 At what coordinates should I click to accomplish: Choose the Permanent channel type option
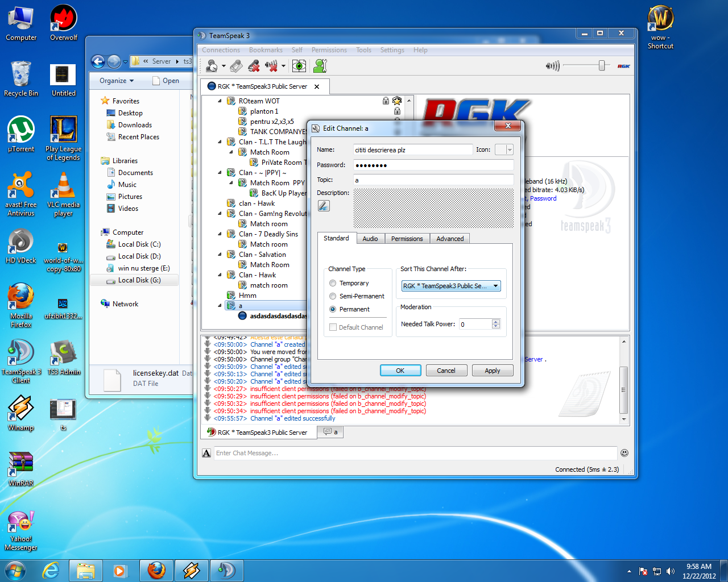click(333, 309)
